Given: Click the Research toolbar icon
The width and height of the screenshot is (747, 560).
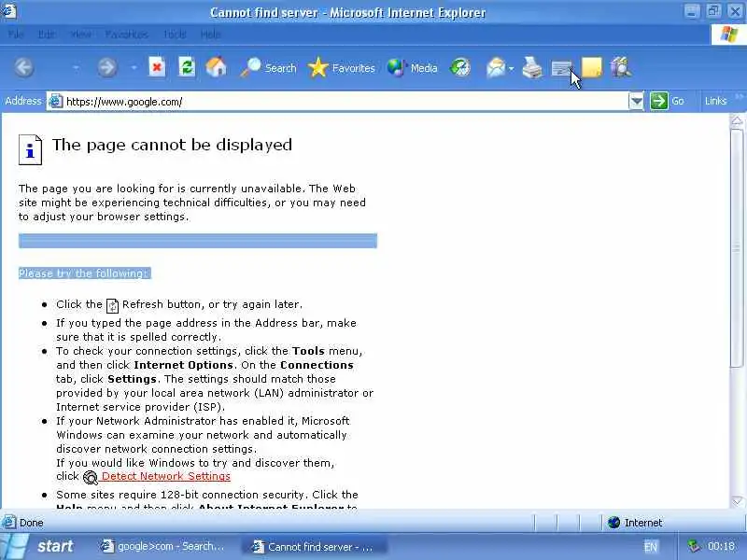Looking at the screenshot, I should pos(621,67).
